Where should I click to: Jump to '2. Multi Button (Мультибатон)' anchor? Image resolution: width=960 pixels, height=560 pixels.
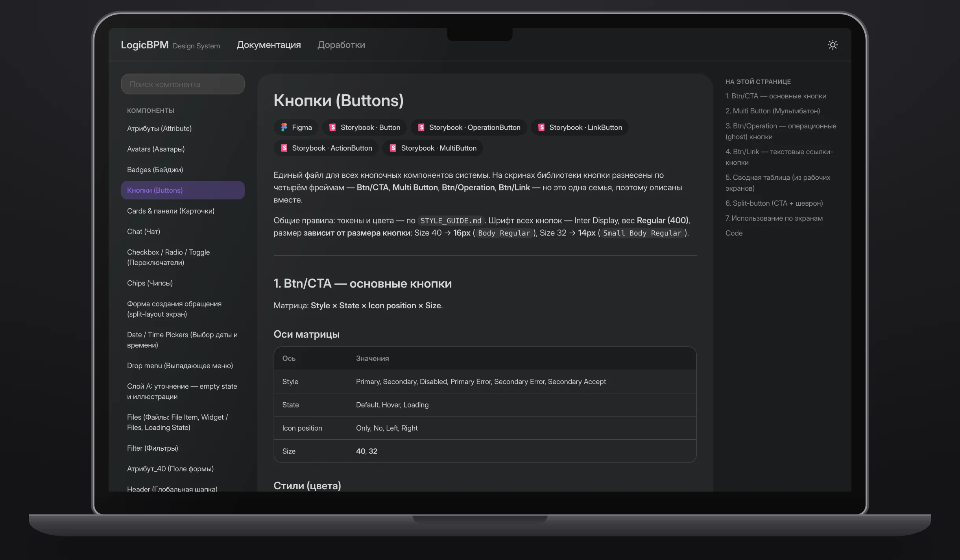pyautogui.click(x=773, y=111)
